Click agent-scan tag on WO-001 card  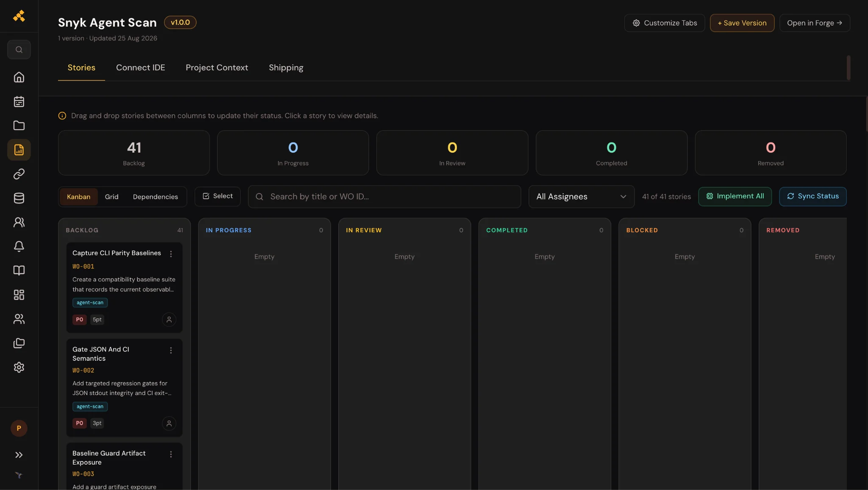[x=90, y=303]
